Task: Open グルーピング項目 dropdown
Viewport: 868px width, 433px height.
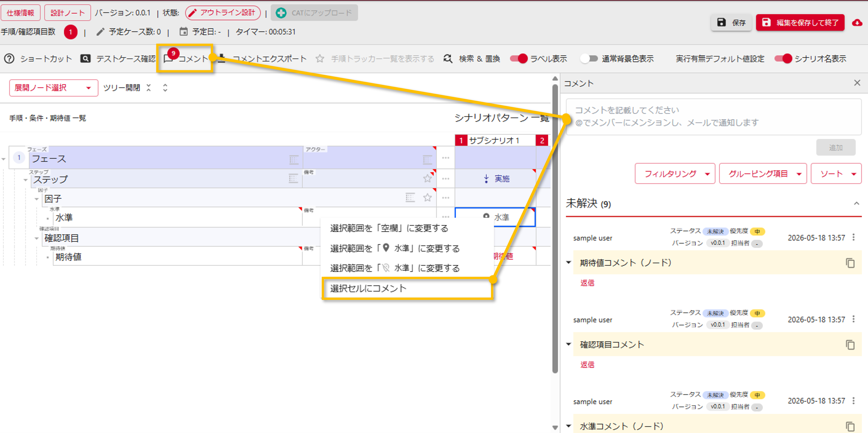Action: [x=763, y=174]
